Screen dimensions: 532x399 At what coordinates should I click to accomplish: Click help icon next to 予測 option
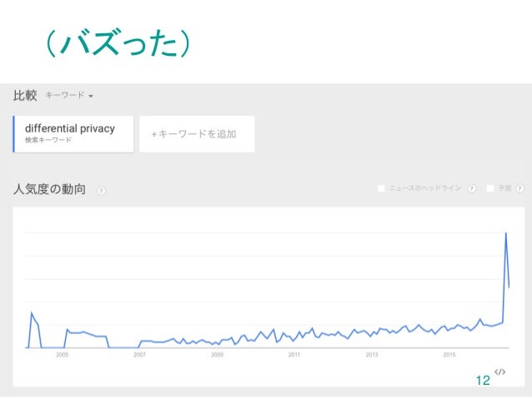click(519, 188)
